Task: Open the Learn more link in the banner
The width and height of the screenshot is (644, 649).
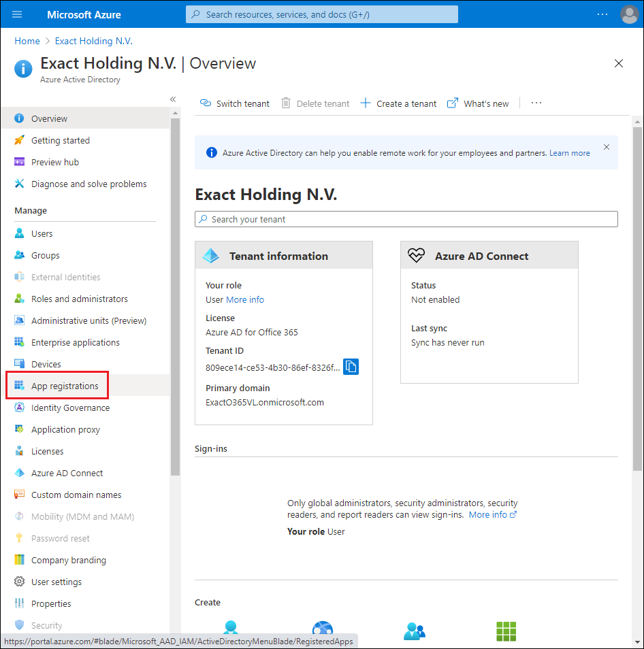Action: pyautogui.click(x=569, y=153)
